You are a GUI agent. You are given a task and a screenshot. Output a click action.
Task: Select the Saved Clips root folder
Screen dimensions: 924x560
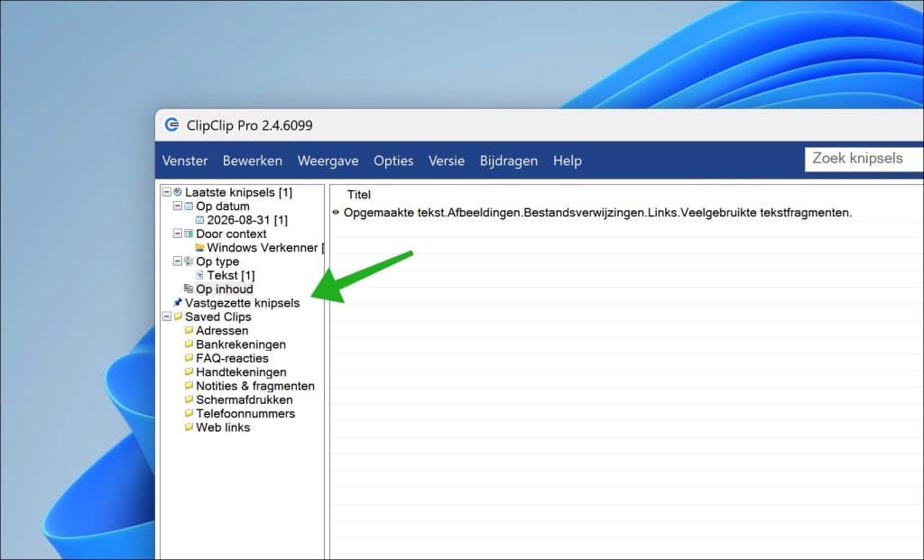[x=218, y=317]
